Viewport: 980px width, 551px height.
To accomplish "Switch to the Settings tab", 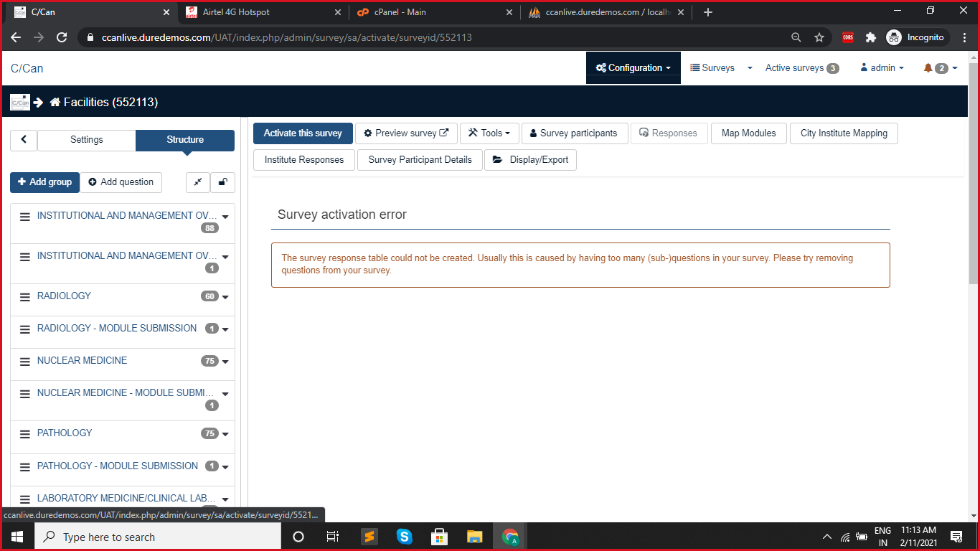I will [x=87, y=140].
